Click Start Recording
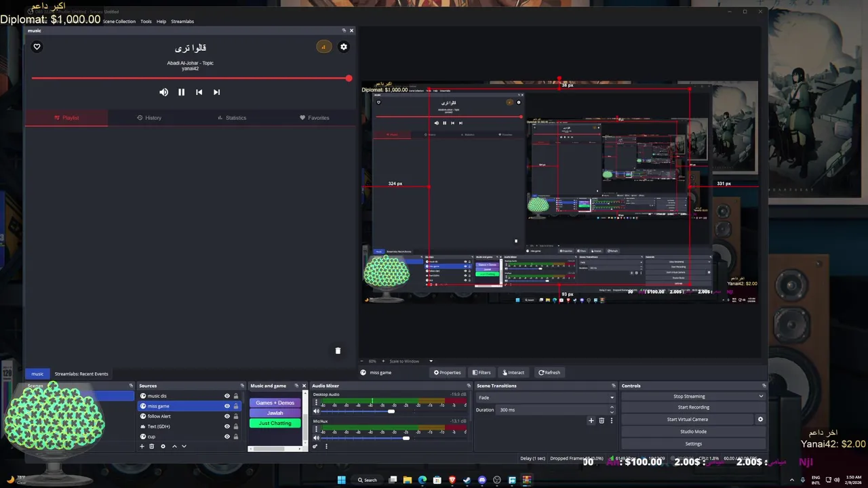This screenshot has width=868, height=488. (x=693, y=407)
